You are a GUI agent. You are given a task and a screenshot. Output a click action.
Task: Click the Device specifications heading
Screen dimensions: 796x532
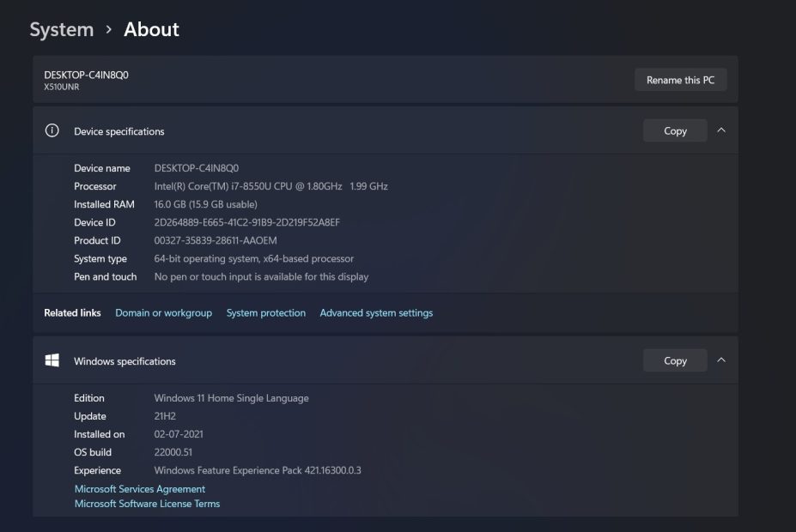[x=119, y=131]
